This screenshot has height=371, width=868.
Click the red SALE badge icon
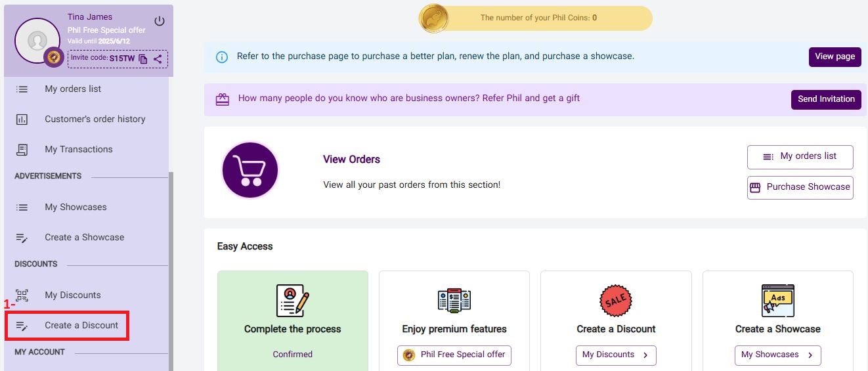616,301
